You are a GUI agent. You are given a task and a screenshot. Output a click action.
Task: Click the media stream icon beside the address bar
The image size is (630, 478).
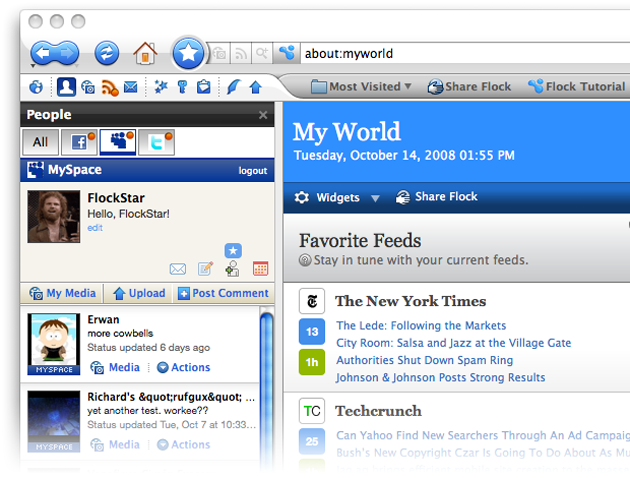[220, 53]
